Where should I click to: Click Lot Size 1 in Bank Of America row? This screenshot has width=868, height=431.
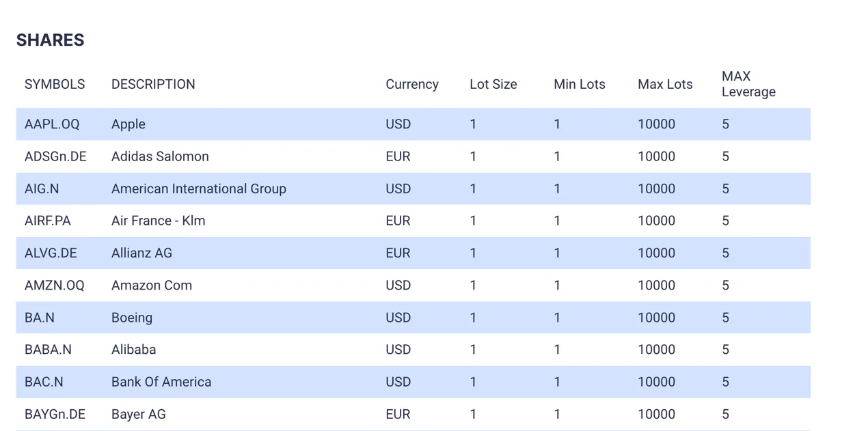[473, 382]
